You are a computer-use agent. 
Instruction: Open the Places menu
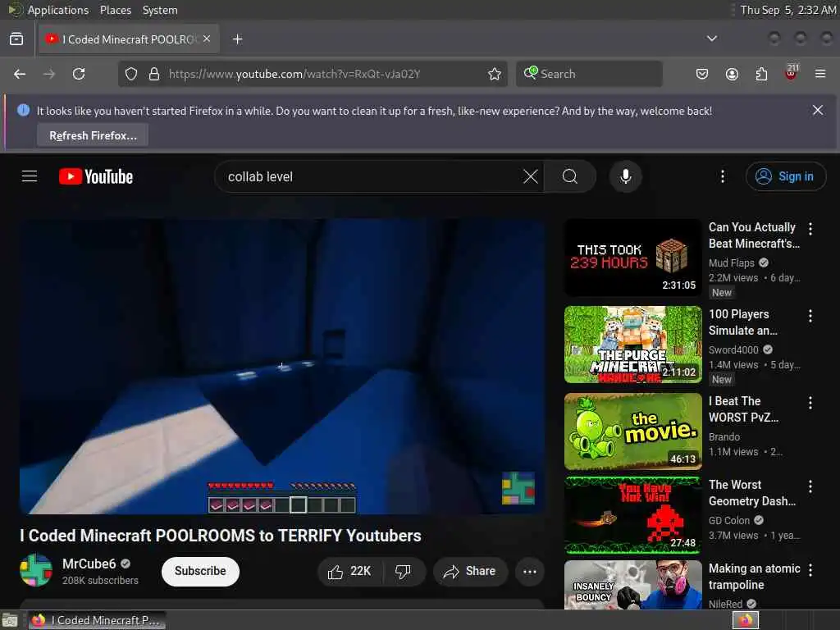pyautogui.click(x=115, y=10)
